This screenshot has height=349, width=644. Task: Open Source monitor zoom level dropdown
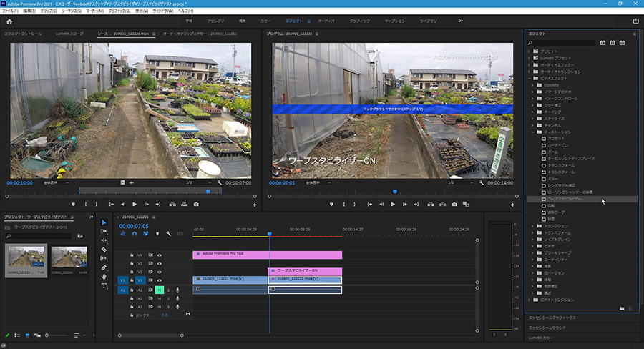tap(55, 182)
